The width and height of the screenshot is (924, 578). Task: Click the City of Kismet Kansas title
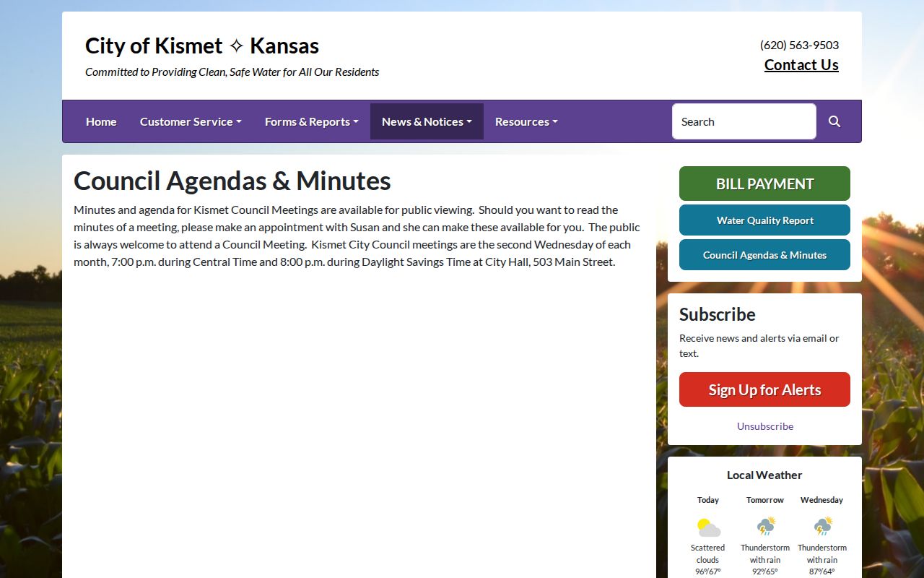pyautogui.click(x=202, y=46)
